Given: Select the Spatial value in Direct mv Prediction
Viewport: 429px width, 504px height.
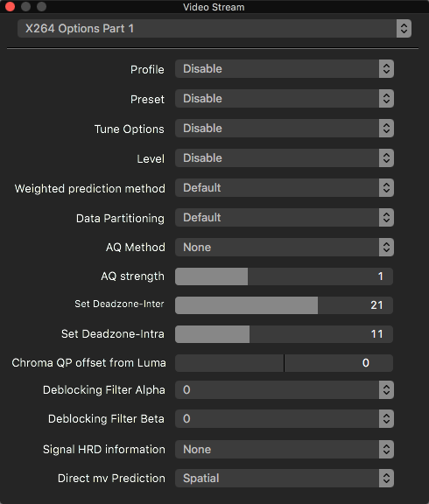Looking at the screenshot, I should pyautogui.click(x=201, y=479).
